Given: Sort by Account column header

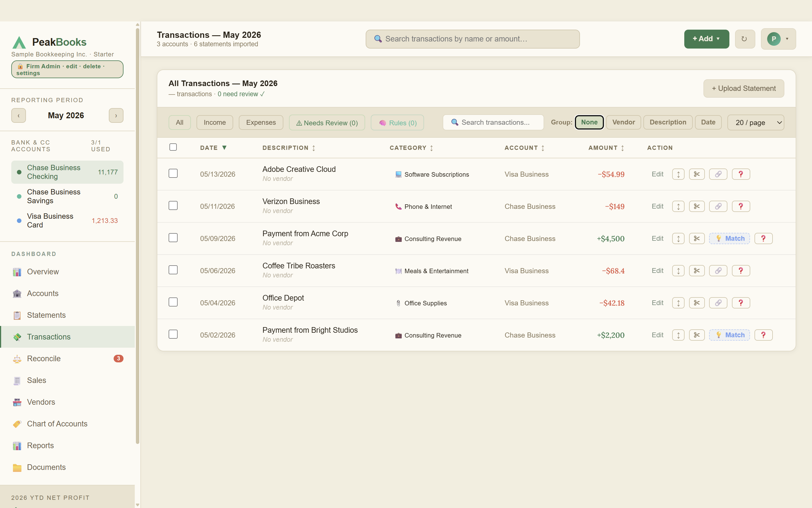Looking at the screenshot, I should tap(524, 148).
